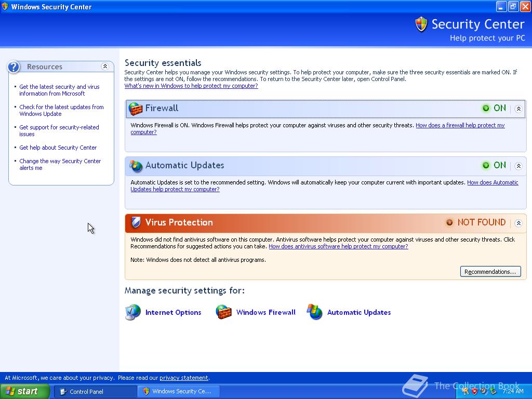Click the speaker-like tray icon beside red shield
Viewport: 532px width, 399px height.
484,391
